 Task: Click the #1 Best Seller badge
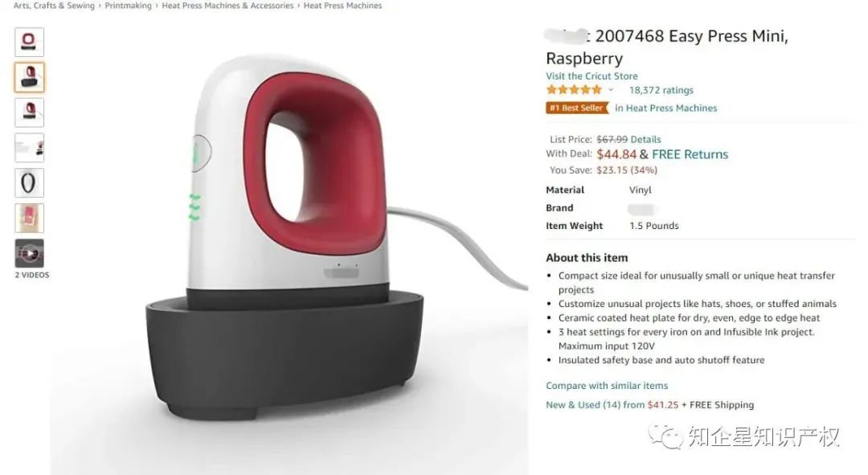[x=577, y=108]
